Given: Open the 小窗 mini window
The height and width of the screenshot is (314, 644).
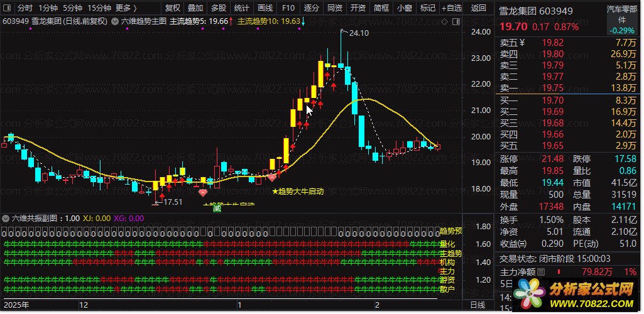Looking at the screenshot, I should pos(405,8).
